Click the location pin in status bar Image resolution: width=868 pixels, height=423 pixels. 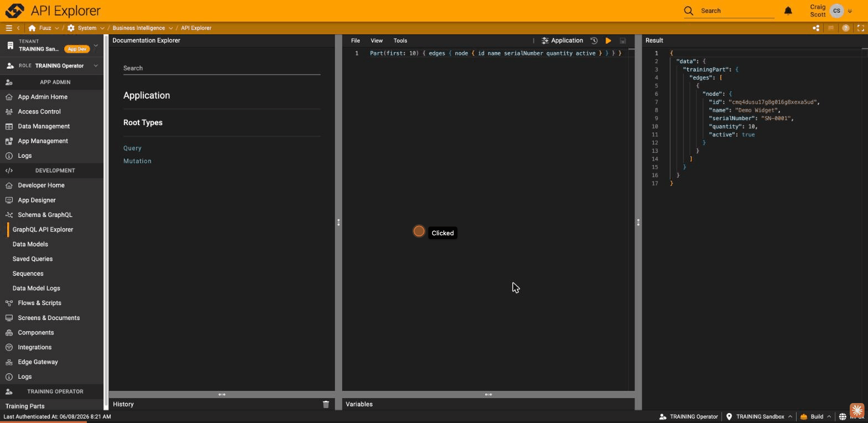coord(729,416)
